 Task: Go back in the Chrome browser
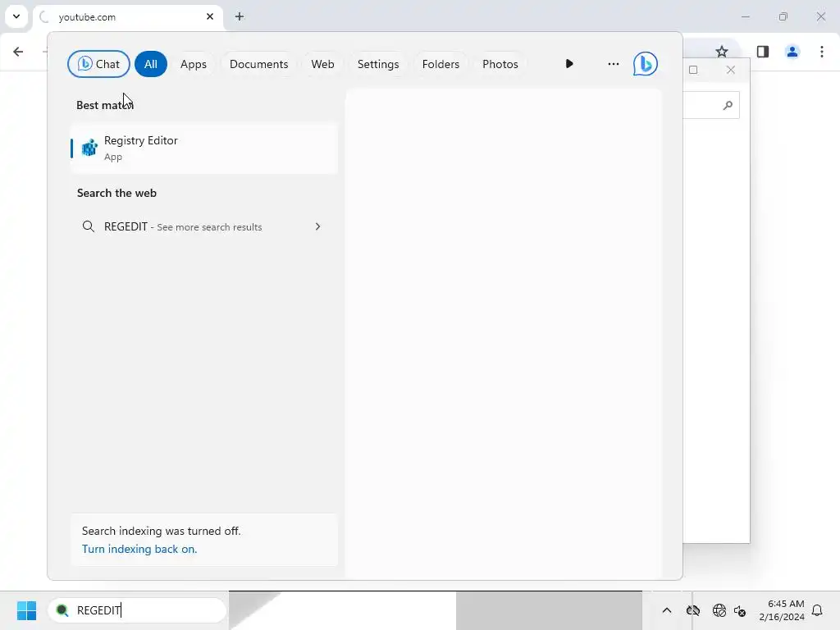pos(18,52)
